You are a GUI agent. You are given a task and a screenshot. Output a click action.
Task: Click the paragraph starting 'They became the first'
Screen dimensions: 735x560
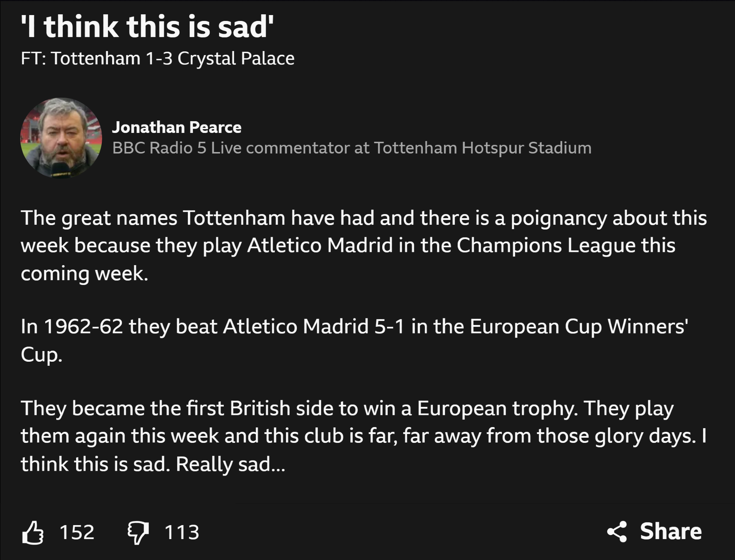pos(364,436)
